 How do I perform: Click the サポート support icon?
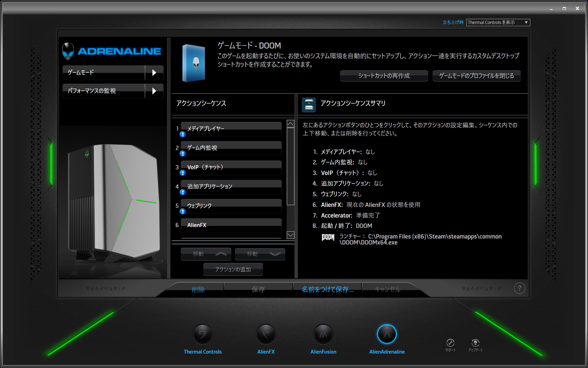point(450,343)
